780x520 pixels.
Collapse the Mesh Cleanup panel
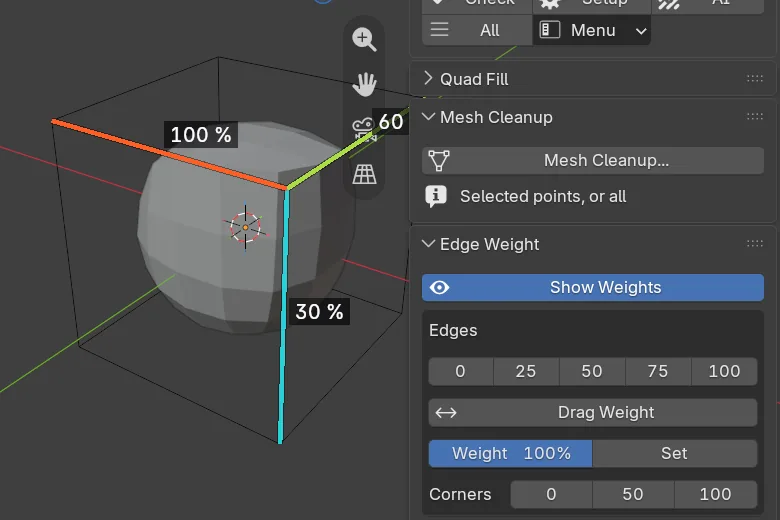(428, 117)
